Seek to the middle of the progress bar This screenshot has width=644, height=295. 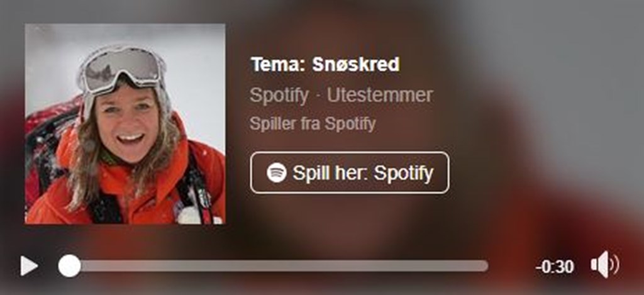(x=273, y=266)
